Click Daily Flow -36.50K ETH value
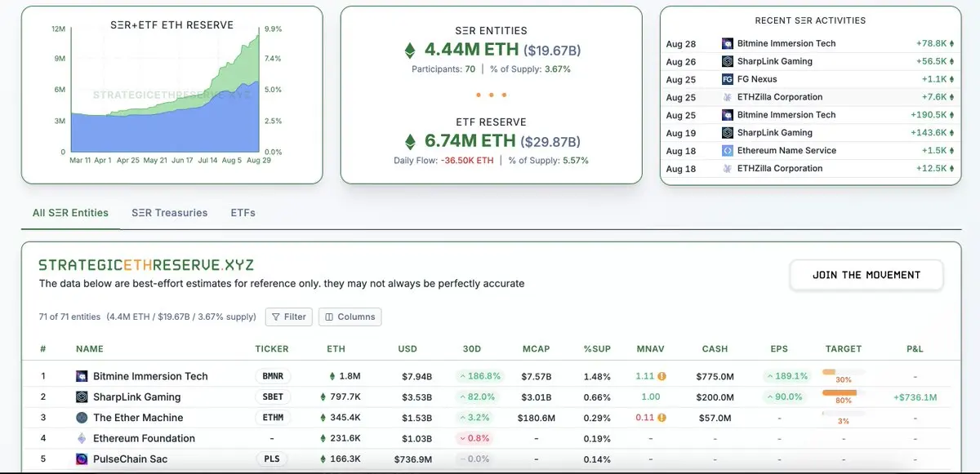980x474 pixels. click(467, 161)
